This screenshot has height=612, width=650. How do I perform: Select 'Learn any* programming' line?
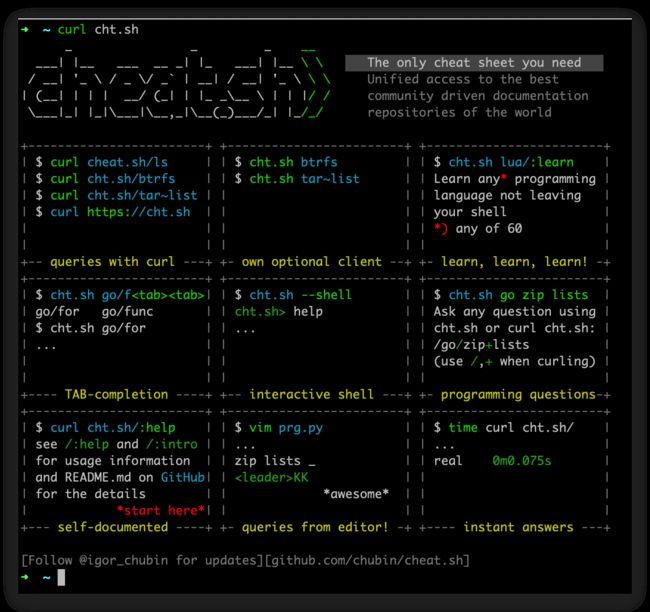point(514,179)
